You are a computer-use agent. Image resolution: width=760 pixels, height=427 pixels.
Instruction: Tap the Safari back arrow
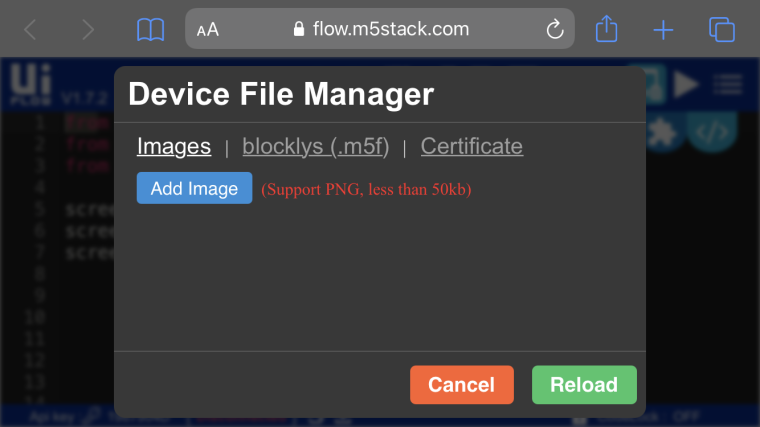click(30, 30)
